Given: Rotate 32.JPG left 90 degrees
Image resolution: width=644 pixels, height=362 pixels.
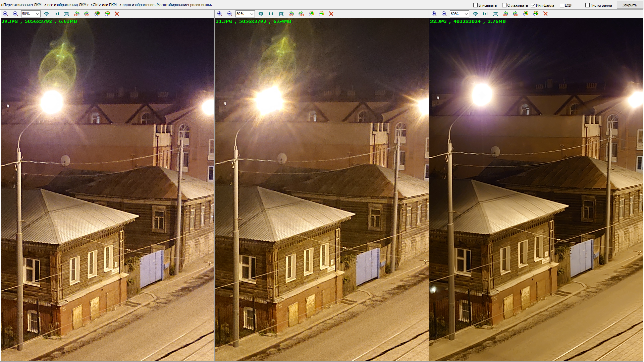Looking at the screenshot, I should pyautogui.click(x=505, y=14).
